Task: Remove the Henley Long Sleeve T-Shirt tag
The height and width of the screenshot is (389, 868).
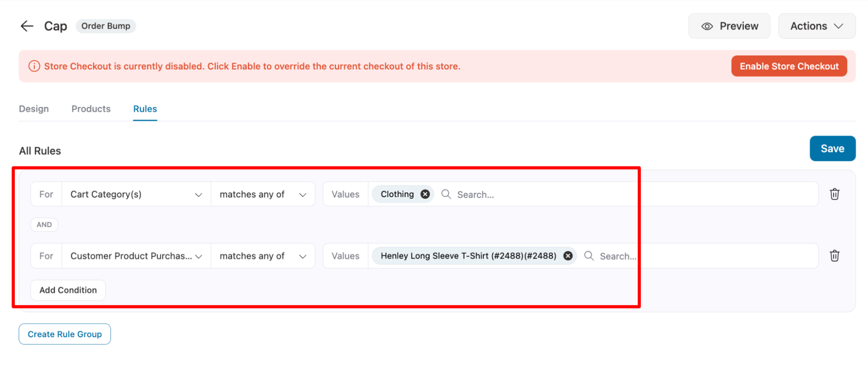Action: (x=568, y=256)
